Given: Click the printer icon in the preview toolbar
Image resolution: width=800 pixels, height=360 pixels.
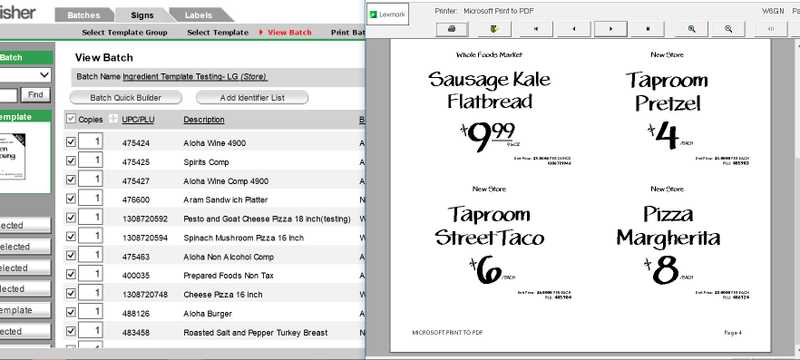Looking at the screenshot, I should click(452, 29).
